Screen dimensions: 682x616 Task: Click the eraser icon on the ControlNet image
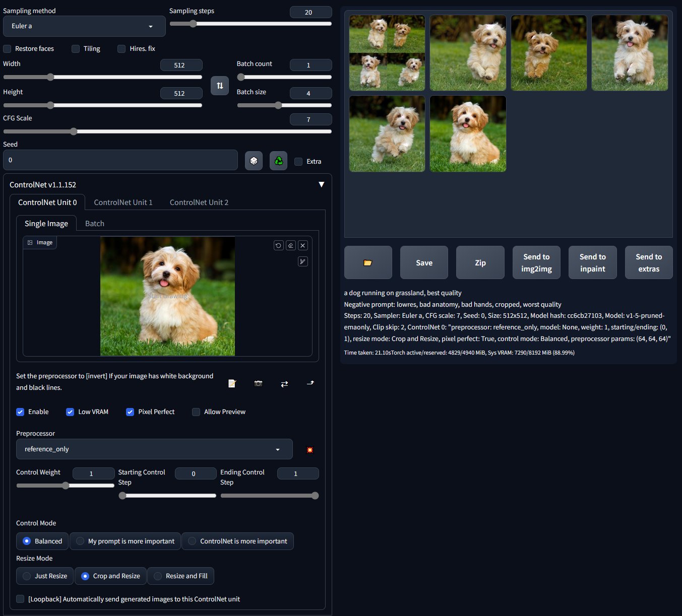coord(290,245)
